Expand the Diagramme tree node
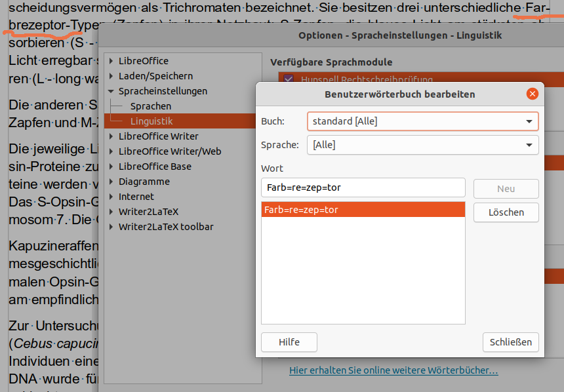This screenshot has height=392, width=564. tap(111, 182)
